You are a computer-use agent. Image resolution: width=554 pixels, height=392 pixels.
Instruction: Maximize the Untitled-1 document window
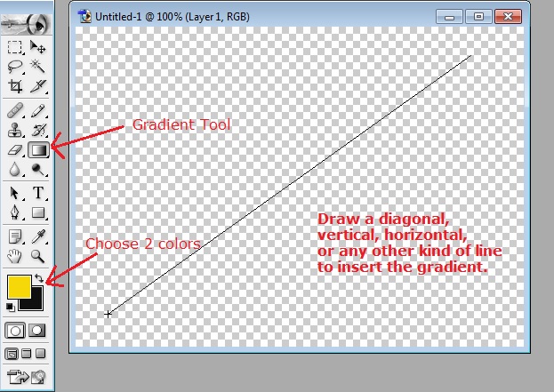[478, 17]
